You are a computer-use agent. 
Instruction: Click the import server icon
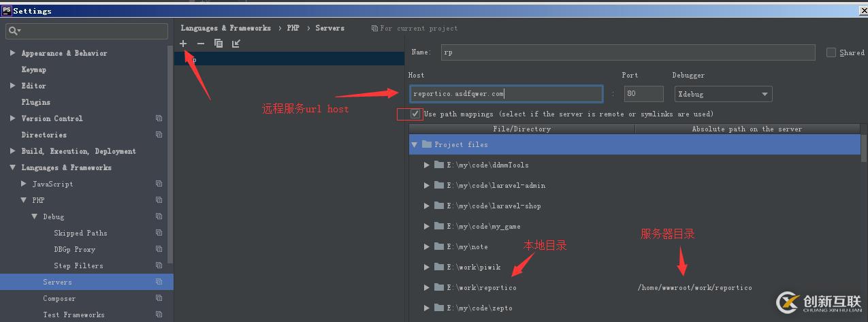[x=236, y=44]
